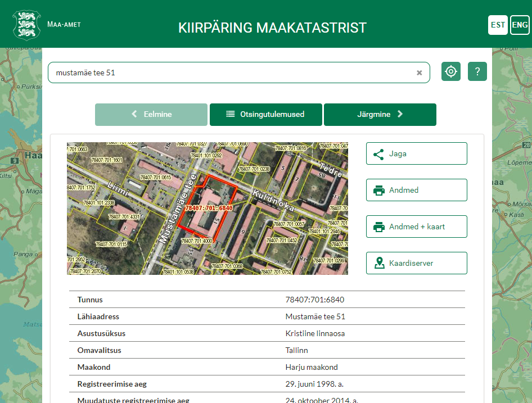This screenshot has width=532, height=403.
Task: Click parcel label 78407:701:0238 on map
Action: (254, 169)
